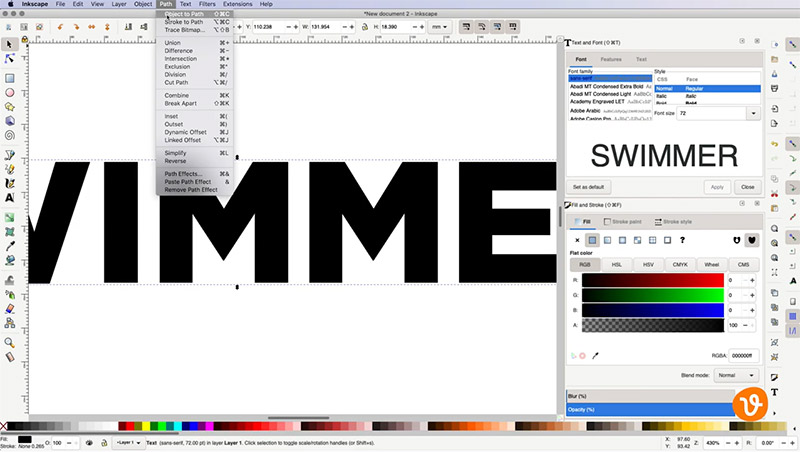This screenshot has width=800, height=452.
Task: Select the Rectangle tool
Action: pyautogui.click(x=9, y=78)
